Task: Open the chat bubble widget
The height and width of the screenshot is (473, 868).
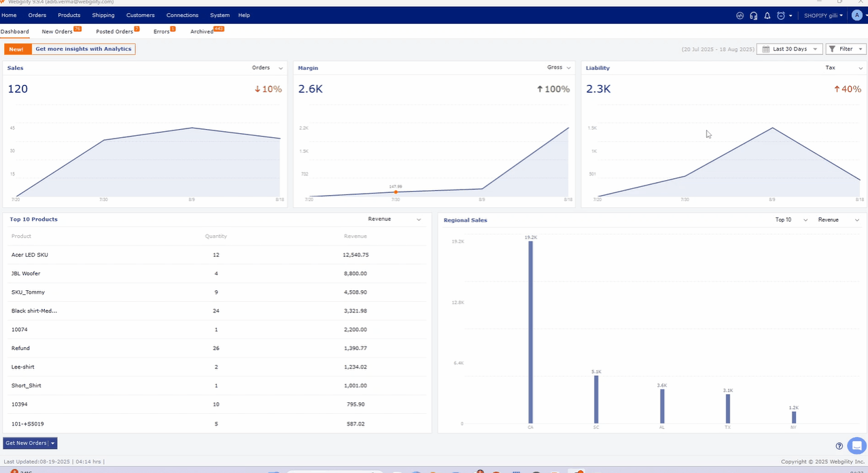Action: [x=856, y=446]
